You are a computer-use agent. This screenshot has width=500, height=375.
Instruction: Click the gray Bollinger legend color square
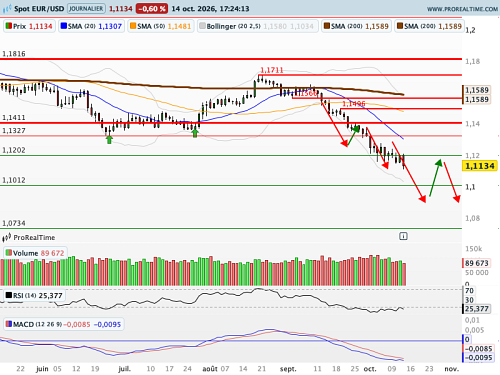[202, 26]
